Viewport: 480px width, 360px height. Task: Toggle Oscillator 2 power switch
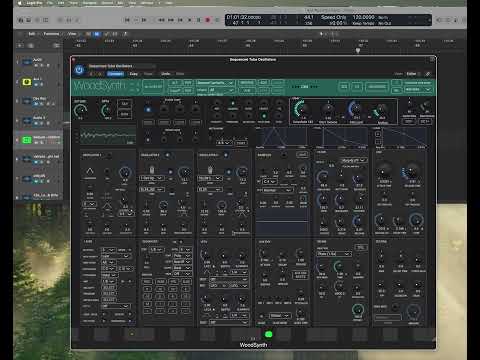pyautogui.click(x=167, y=155)
